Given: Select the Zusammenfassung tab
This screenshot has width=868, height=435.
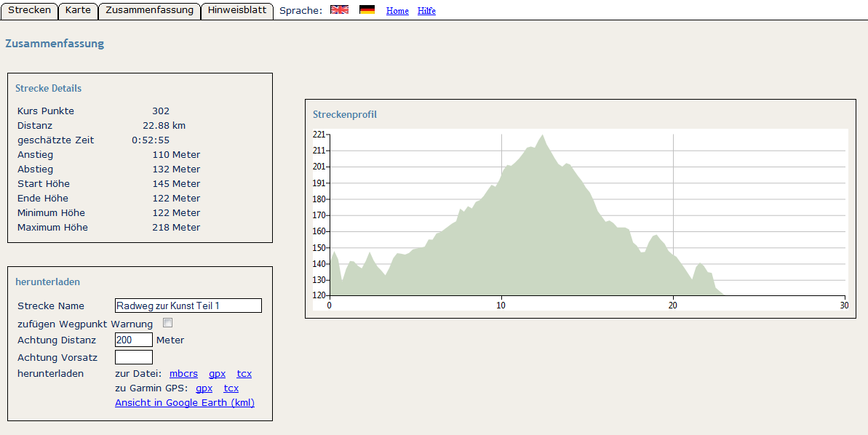Looking at the screenshot, I should click(x=149, y=10).
